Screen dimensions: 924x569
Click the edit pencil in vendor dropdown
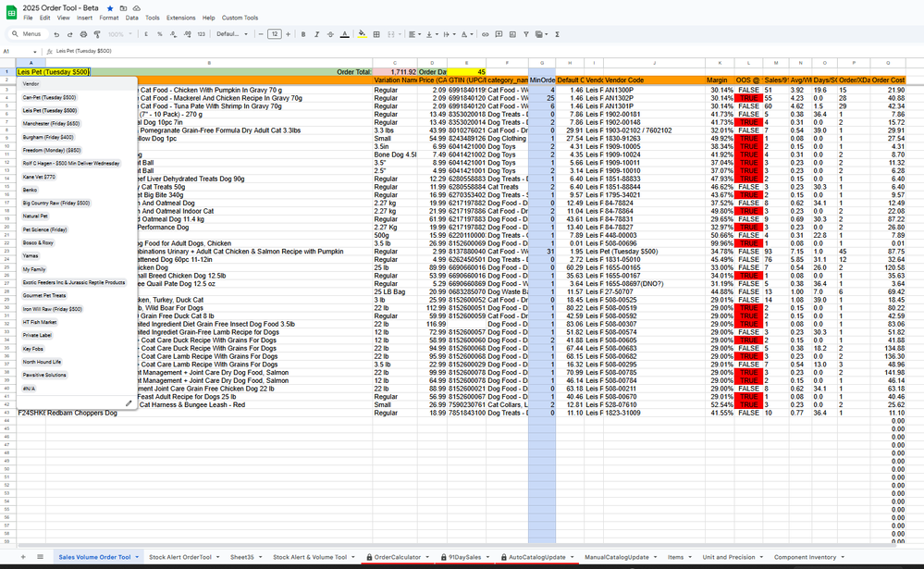pos(129,402)
